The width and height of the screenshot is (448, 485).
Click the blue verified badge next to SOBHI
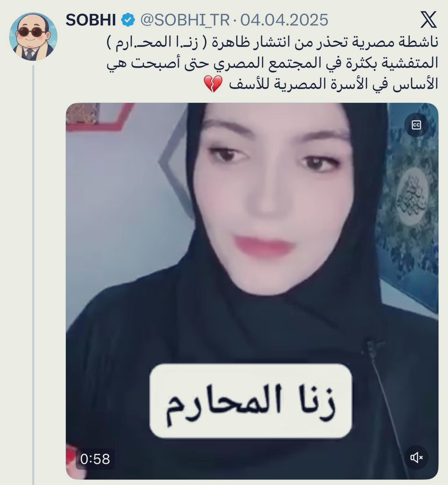(128, 20)
